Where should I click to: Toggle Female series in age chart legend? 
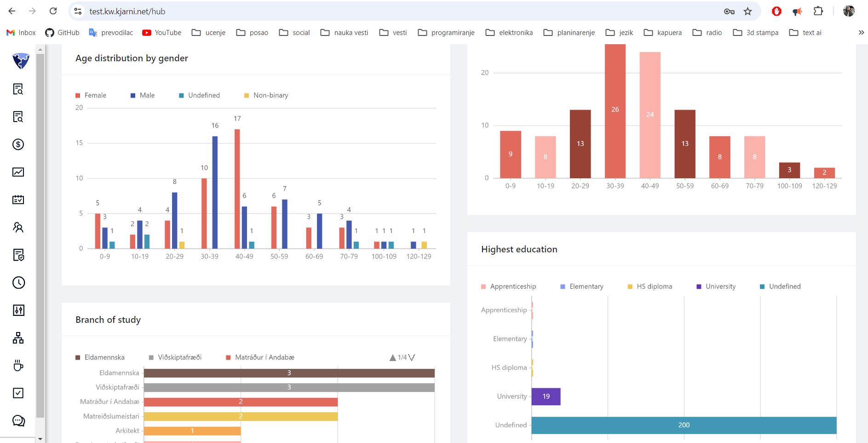tap(91, 95)
